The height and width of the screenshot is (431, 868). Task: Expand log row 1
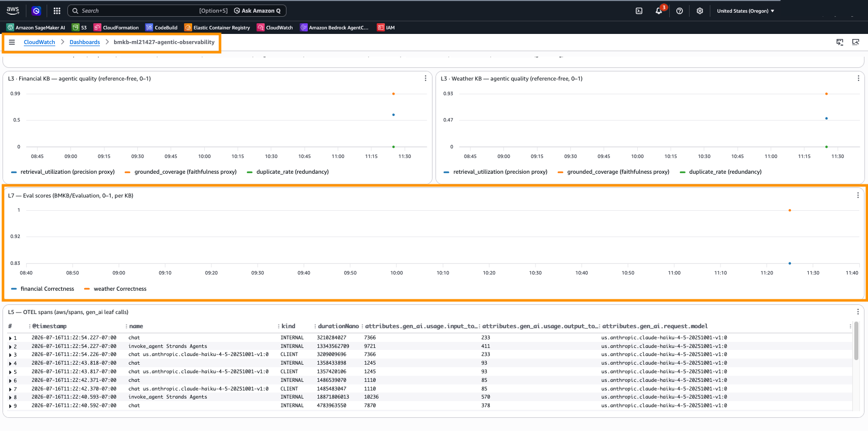coord(10,338)
